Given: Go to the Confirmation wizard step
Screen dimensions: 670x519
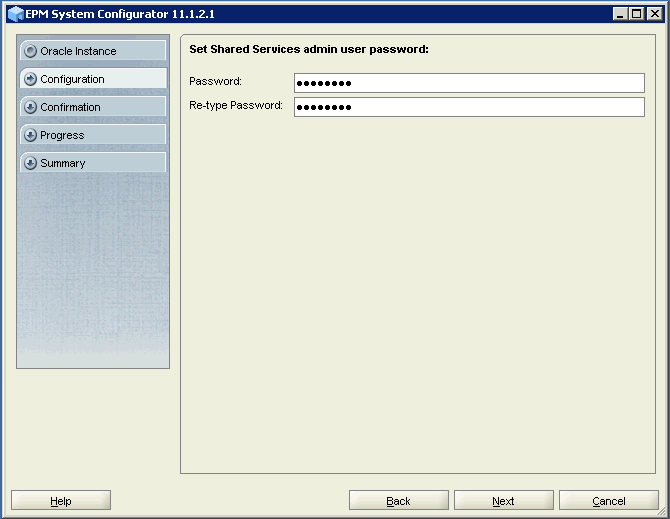Looking at the screenshot, I should pos(93,107).
